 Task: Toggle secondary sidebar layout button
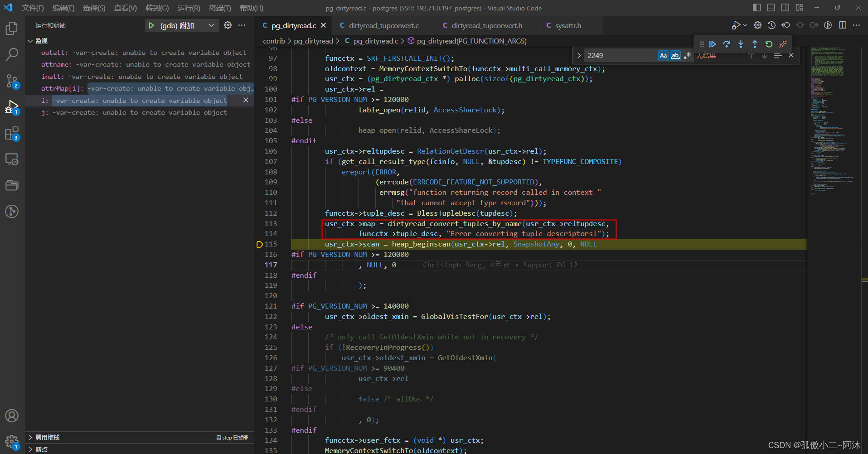pyautogui.click(x=785, y=8)
